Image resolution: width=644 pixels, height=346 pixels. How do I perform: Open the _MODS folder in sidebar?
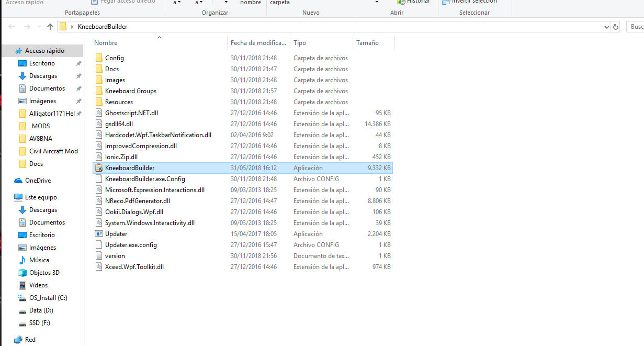coord(39,126)
